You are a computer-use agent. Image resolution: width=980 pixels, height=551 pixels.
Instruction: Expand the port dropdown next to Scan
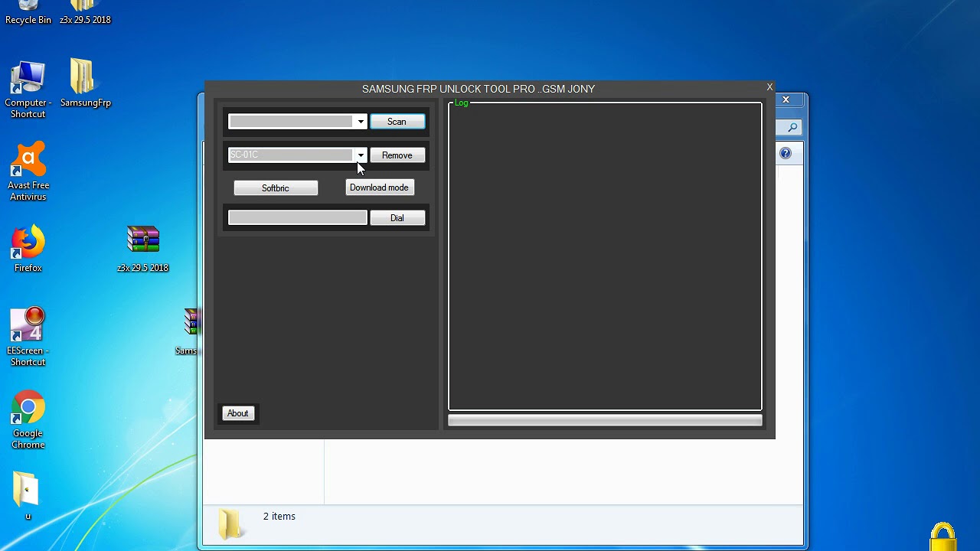pos(361,122)
